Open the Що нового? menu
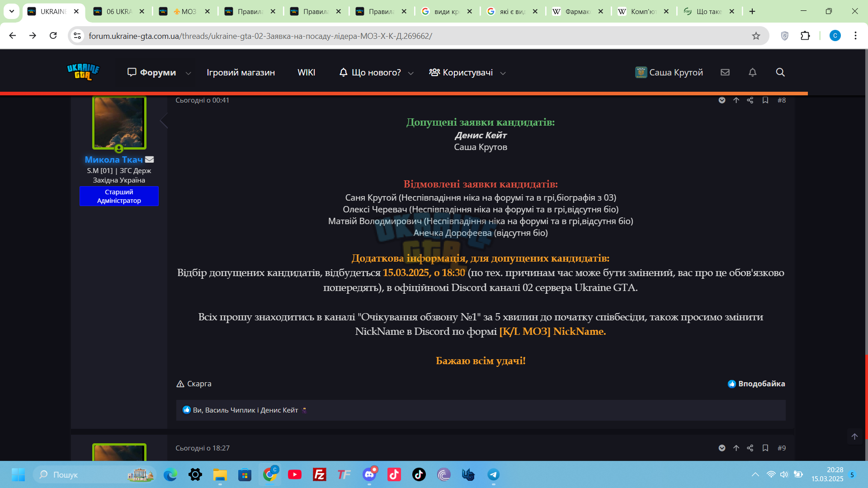 [x=370, y=72]
